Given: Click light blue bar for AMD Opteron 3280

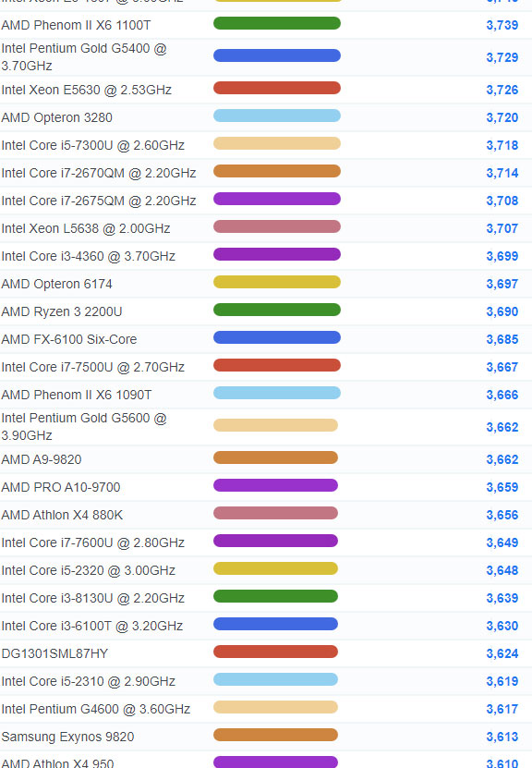Looking at the screenshot, I should [277, 116].
